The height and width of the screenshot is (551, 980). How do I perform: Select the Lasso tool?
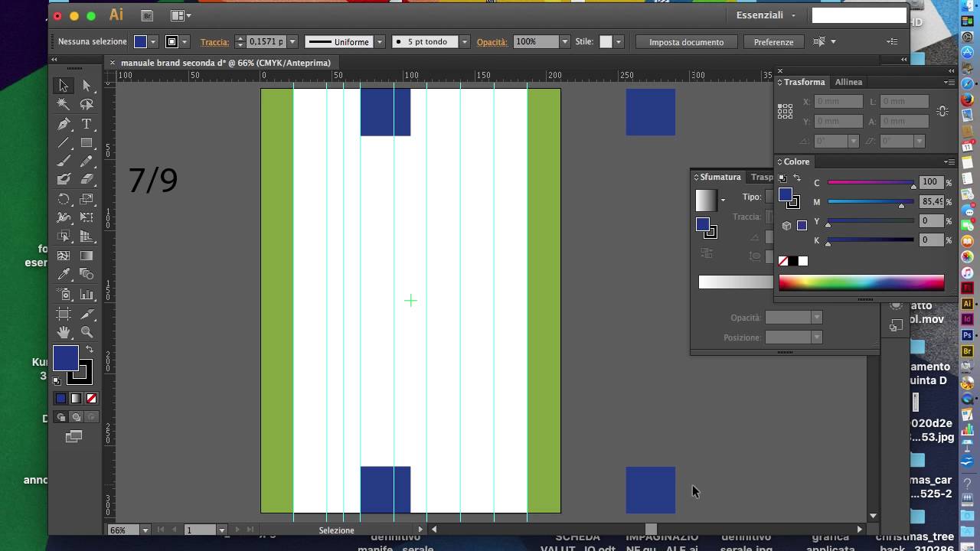pyautogui.click(x=87, y=105)
